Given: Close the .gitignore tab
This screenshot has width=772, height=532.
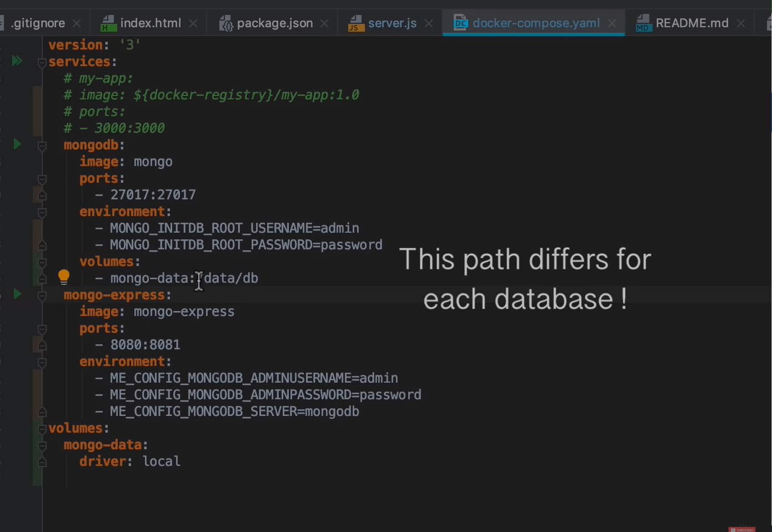Looking at the screenshot, I should (x=77, y=23).
